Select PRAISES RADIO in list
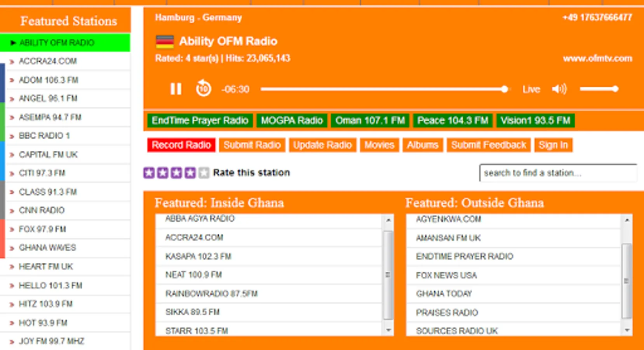The image size is (644, 350). tap(513, 312)
